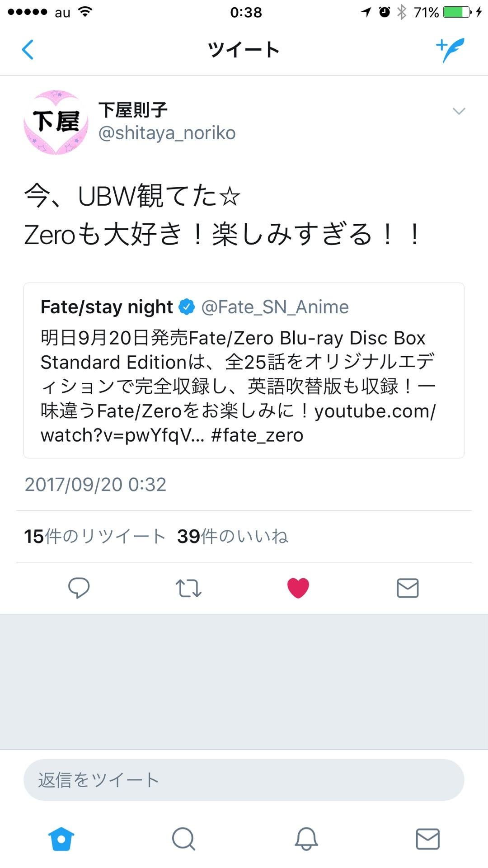Open Messages from the bottom bar
488x868 pixels.
pos(427,839)
